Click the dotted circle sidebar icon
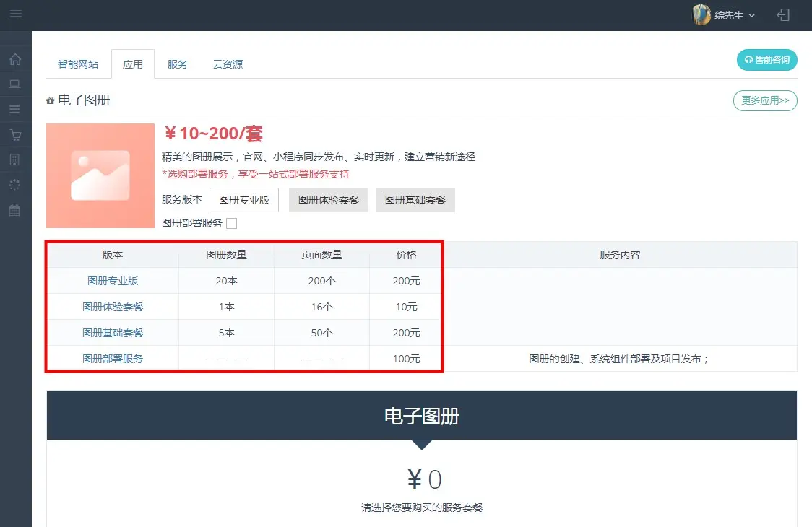 click(x=14, y=185)
